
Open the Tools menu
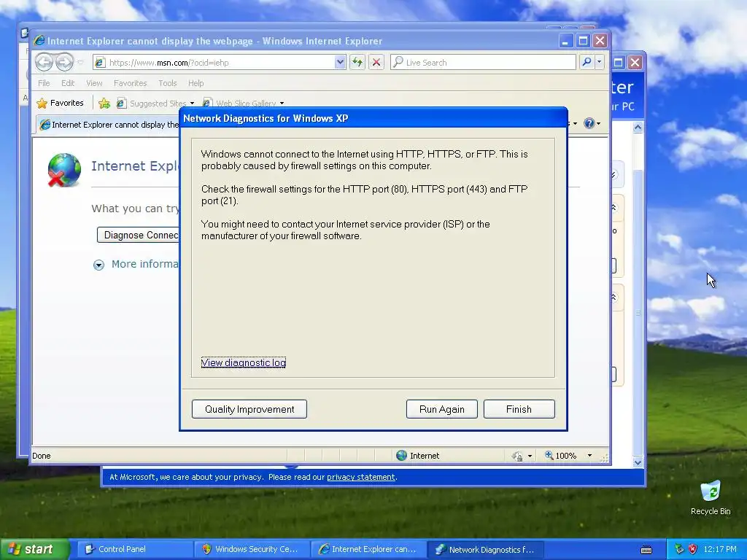167,83
